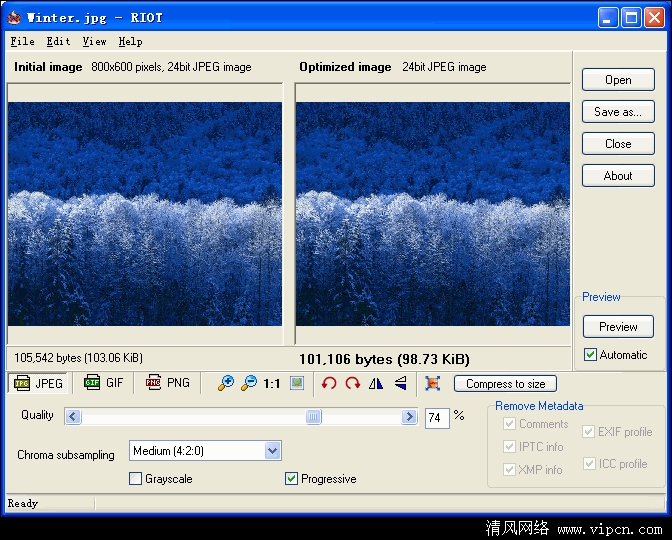Close the RIOT window via red X
The height and width of the screenshot is (540, 672).
point(654,18)
